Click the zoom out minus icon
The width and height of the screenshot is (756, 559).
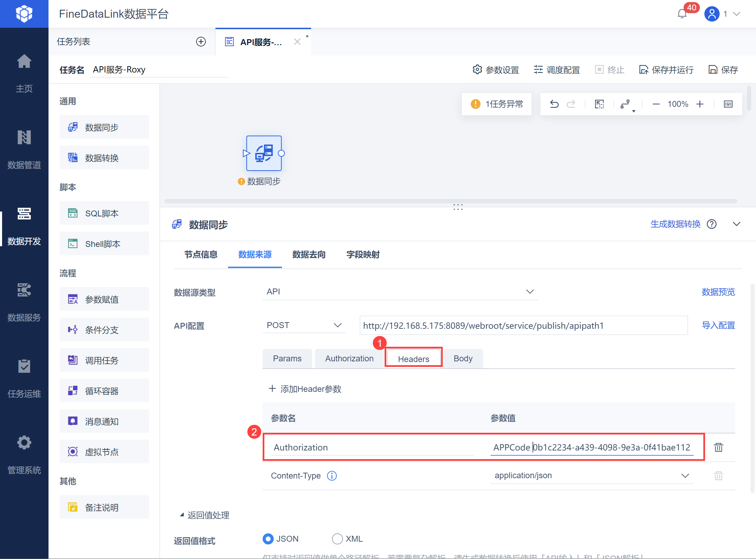pos(656,104)
